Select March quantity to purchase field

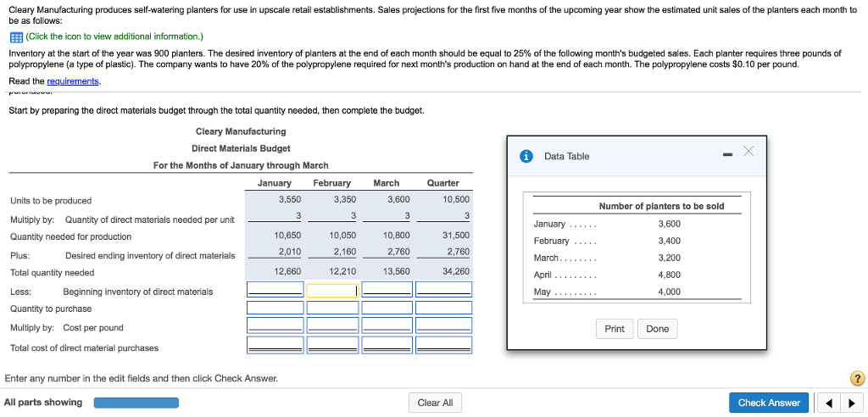[387, 308]
